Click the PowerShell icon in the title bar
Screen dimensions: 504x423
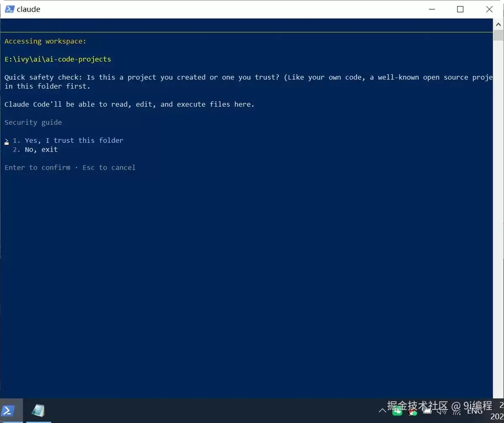pos(10,9)
